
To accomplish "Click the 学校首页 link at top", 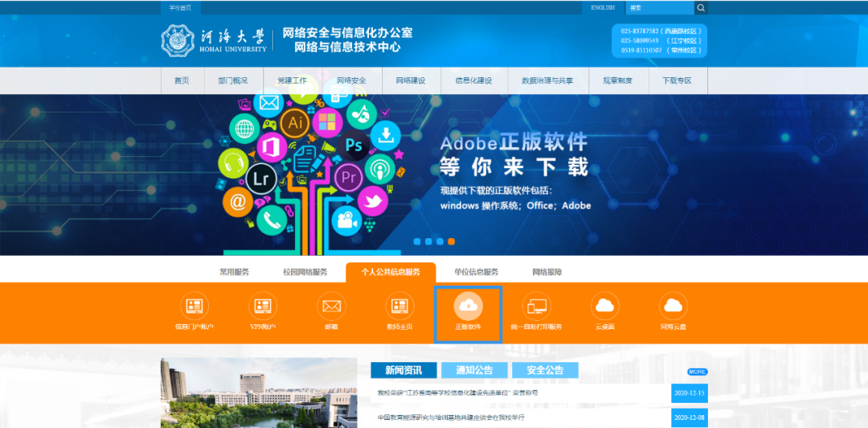I will tap(181, 8).
